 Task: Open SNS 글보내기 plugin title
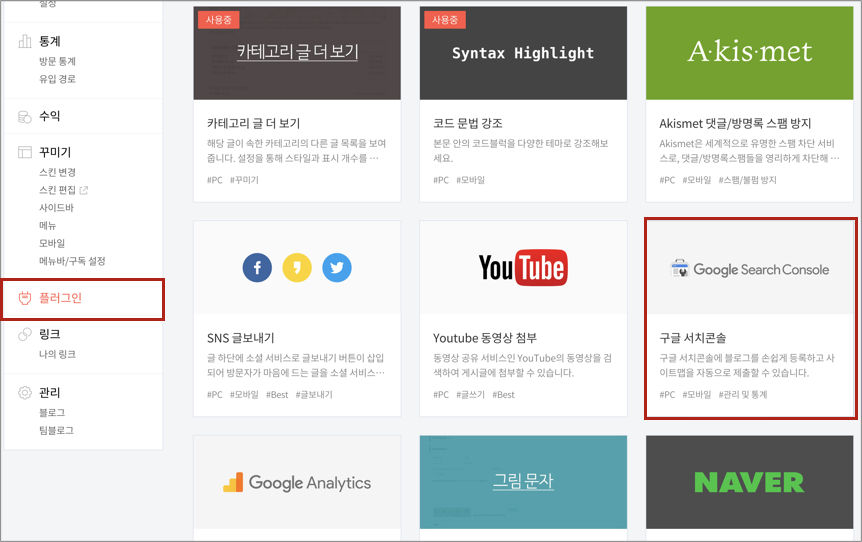click(x=240, y=338)
